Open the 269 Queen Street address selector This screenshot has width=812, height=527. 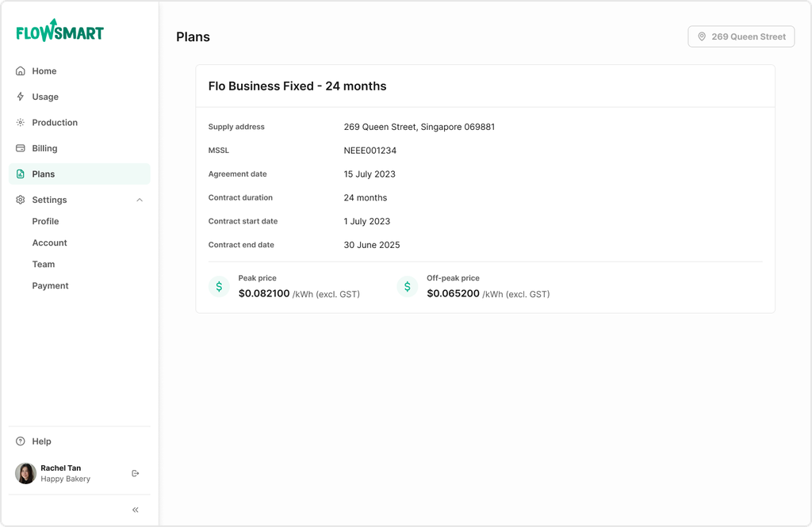[741, 36]
